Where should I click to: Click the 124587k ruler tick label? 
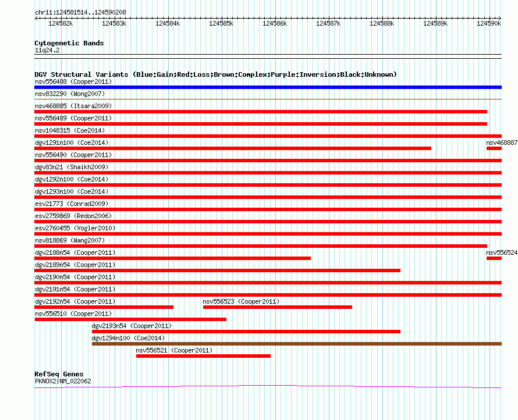click(328, 23)
